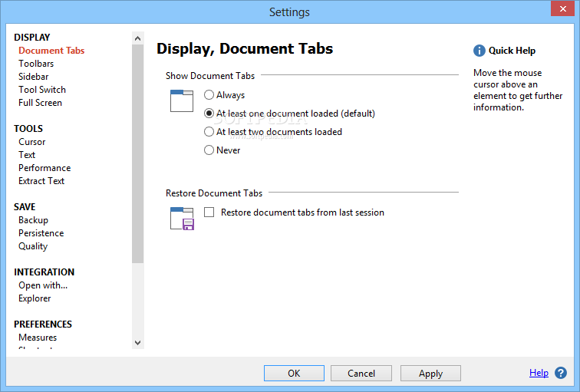Open Persistence settings under Save
580x392 pixels.
click(41, 233)
